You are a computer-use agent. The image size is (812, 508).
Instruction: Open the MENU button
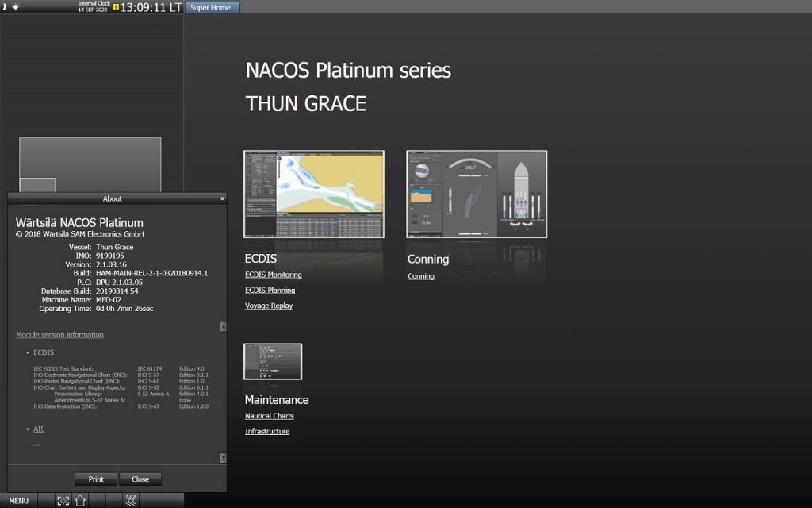point(19,501)
